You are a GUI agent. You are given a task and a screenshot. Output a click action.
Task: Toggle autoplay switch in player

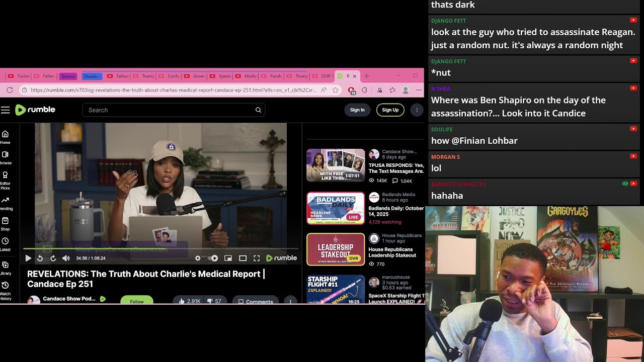click(213, 258)
